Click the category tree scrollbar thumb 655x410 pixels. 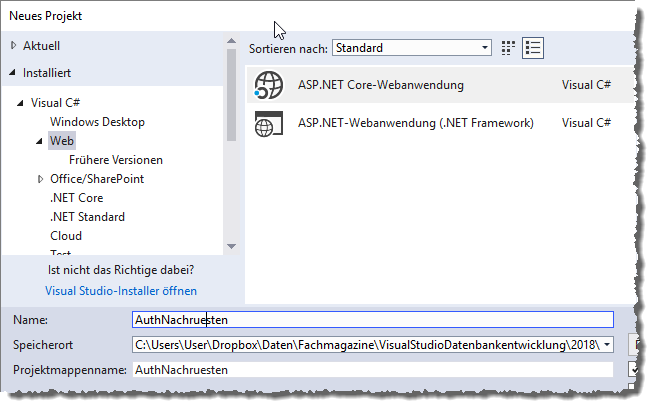click(x=231, y=95)
